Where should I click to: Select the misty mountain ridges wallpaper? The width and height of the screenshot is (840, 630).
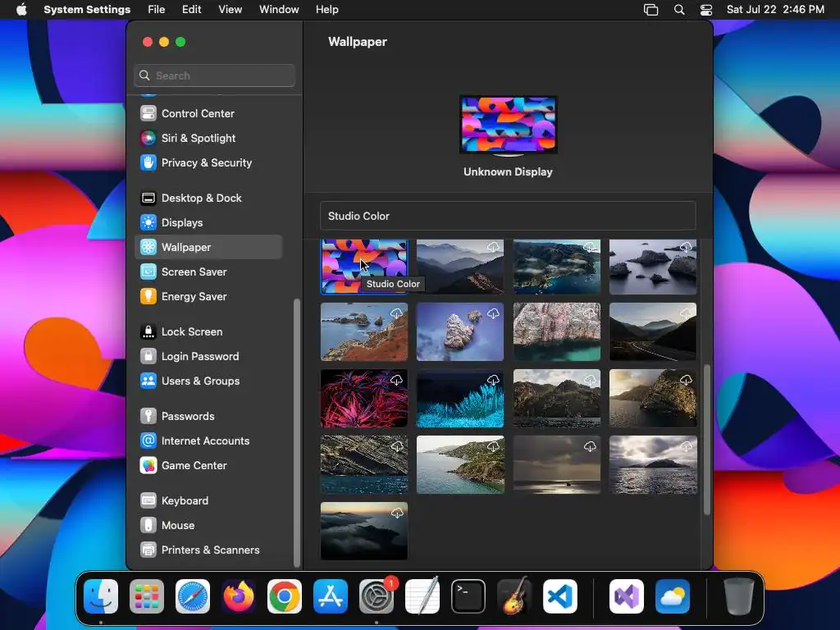coord(460,267)
